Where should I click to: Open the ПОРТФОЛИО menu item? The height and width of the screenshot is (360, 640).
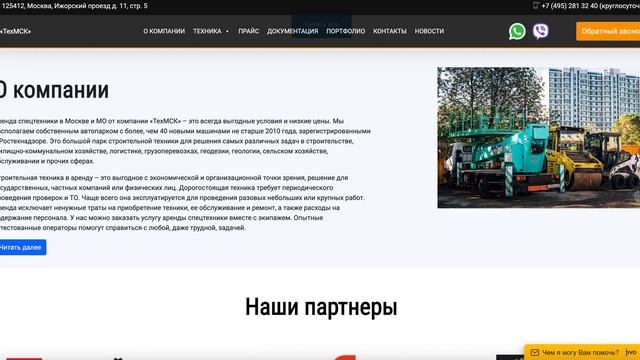(346, 31)
